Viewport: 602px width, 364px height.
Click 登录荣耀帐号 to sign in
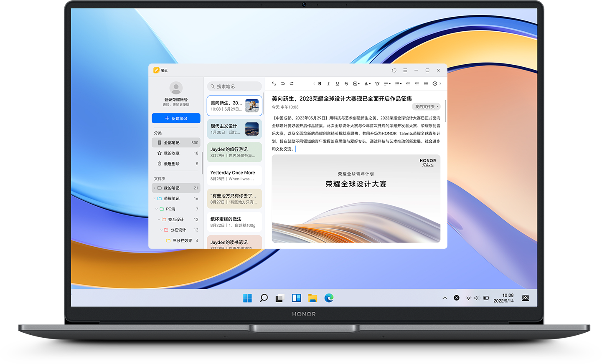(x=176, y=100)
